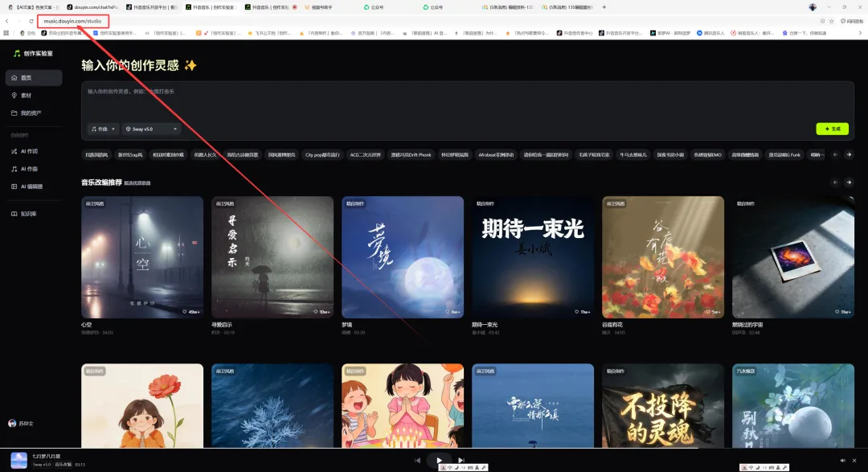Open the 不投降的灵魂 song cover
The width and height of the screenshot is (868, 472).
[x=663, y=405]
